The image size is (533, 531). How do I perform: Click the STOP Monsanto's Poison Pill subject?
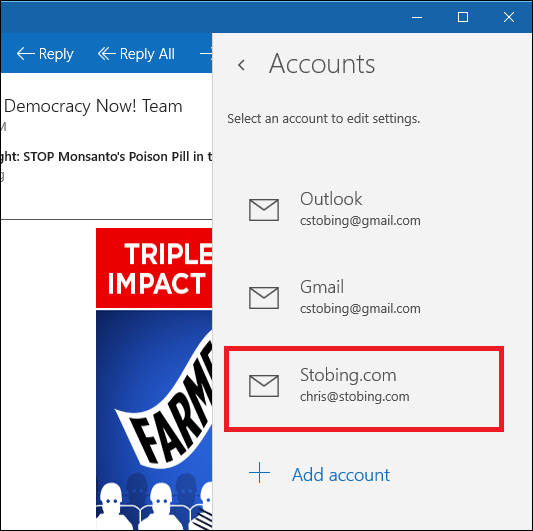(106, 156)
